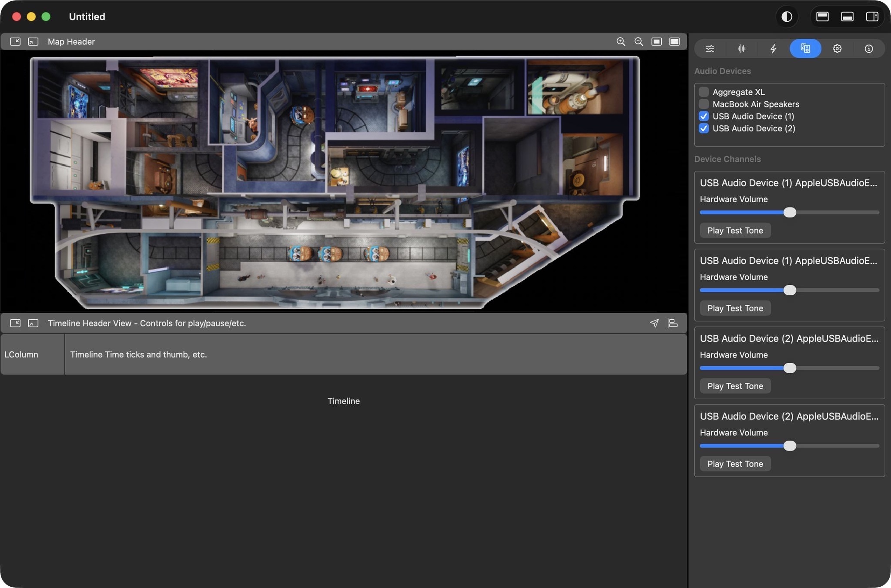Viewport: 891px width, 588px height.
Task: Open the waveform tab in the inspector
Action: pos(742,49)
